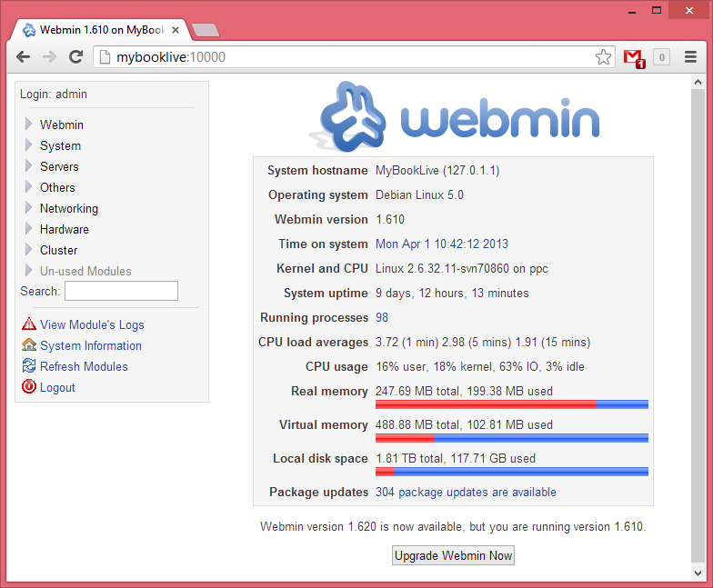Click page scrollbar down arrow
This screenshot has height=588, width=713.
[698, 573]
